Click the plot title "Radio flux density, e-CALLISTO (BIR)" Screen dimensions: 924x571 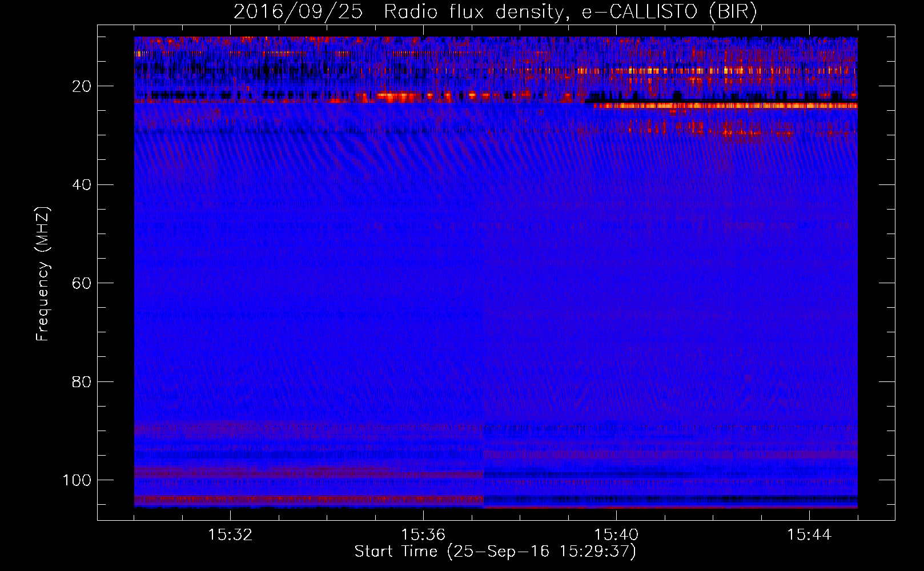coord(571,12)
